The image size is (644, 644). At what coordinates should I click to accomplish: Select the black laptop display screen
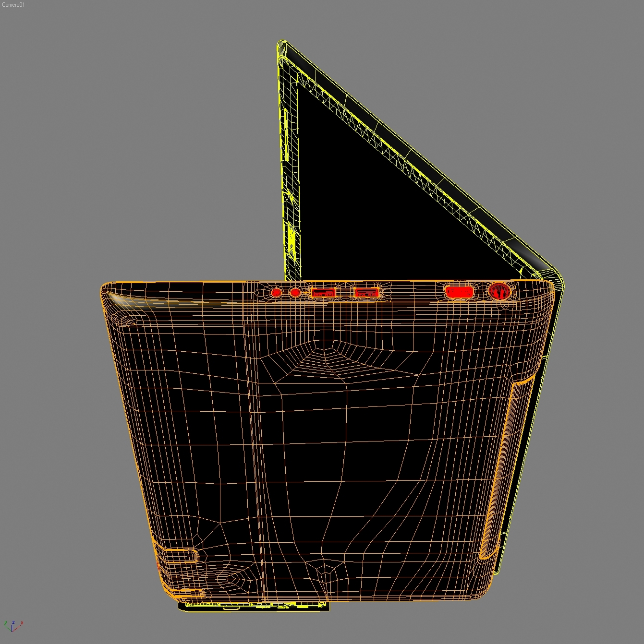(384, 211)
